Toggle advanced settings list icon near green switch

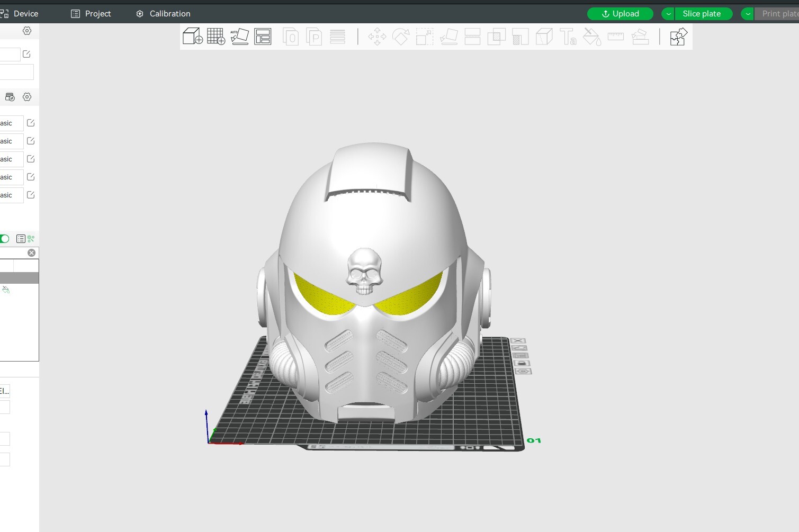[20, 239]
